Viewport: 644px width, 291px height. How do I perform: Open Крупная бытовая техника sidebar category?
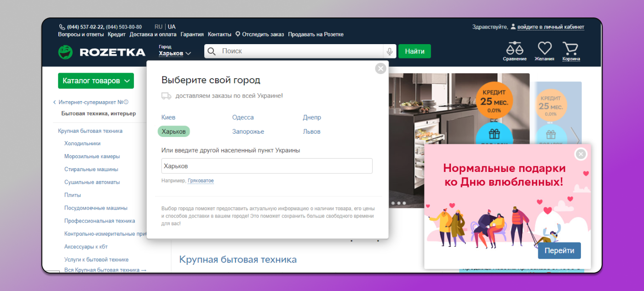(x=90, y=131)
